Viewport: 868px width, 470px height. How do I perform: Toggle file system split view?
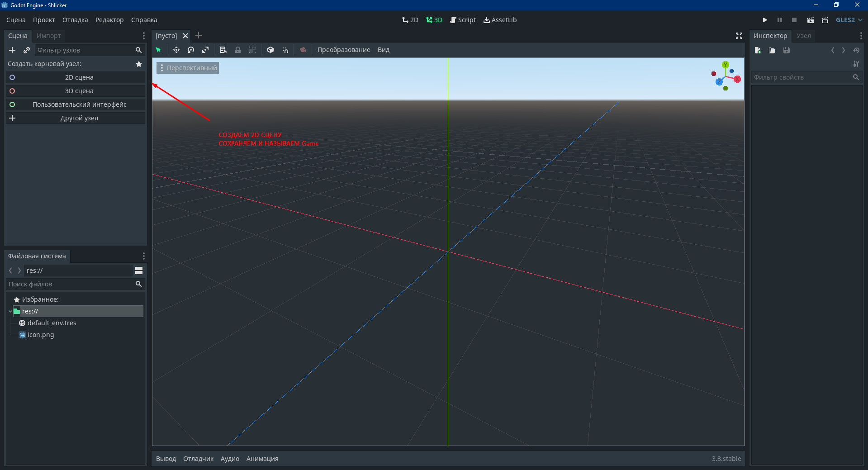click(x=139, y=271)
